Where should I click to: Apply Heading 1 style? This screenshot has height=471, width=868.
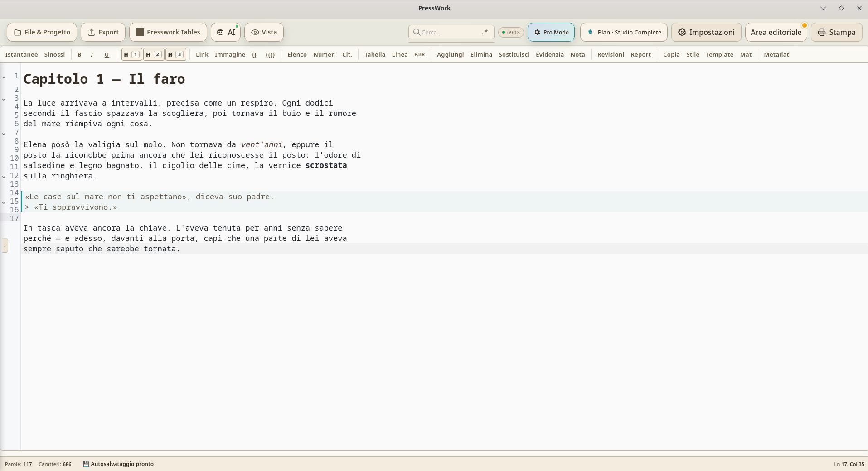pyautogui.click(x=131, y=54)
